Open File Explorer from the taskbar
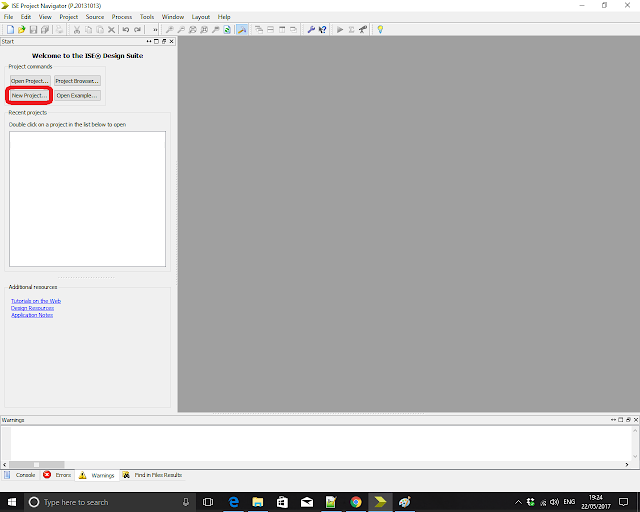Screen dimensions: 640x512 pyautogui.click(x=258, y=502)
